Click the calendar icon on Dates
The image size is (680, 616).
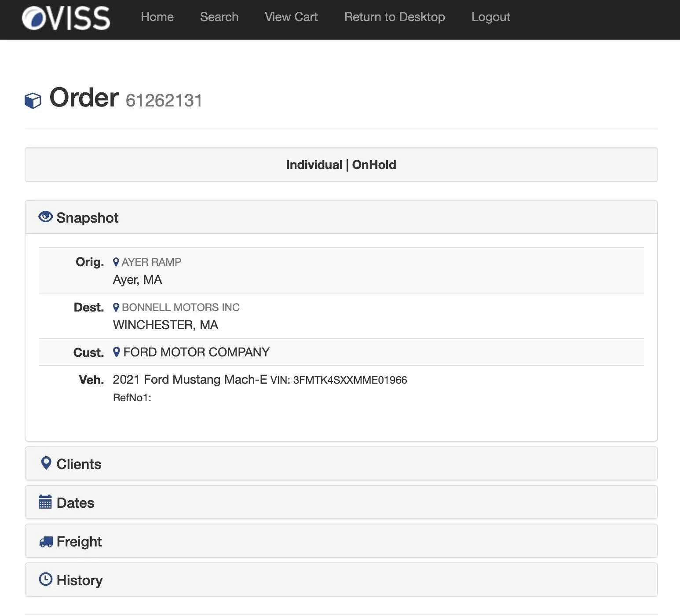coord(45,502)
